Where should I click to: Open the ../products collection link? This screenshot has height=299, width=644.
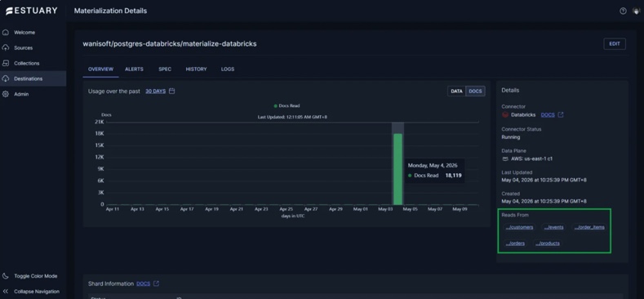pos(548,243)
